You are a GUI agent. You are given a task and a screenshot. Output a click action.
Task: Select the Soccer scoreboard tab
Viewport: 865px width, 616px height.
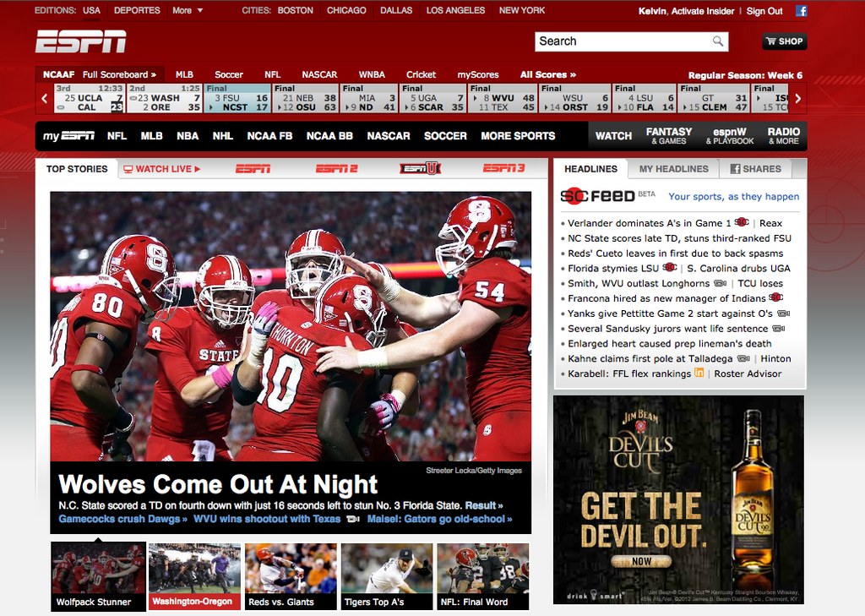(228, 74)
